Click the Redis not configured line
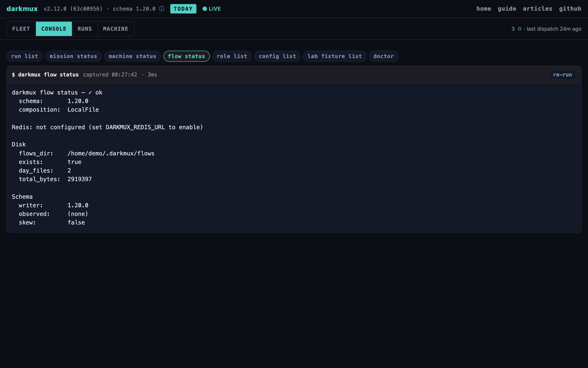 tap(107, 127)
